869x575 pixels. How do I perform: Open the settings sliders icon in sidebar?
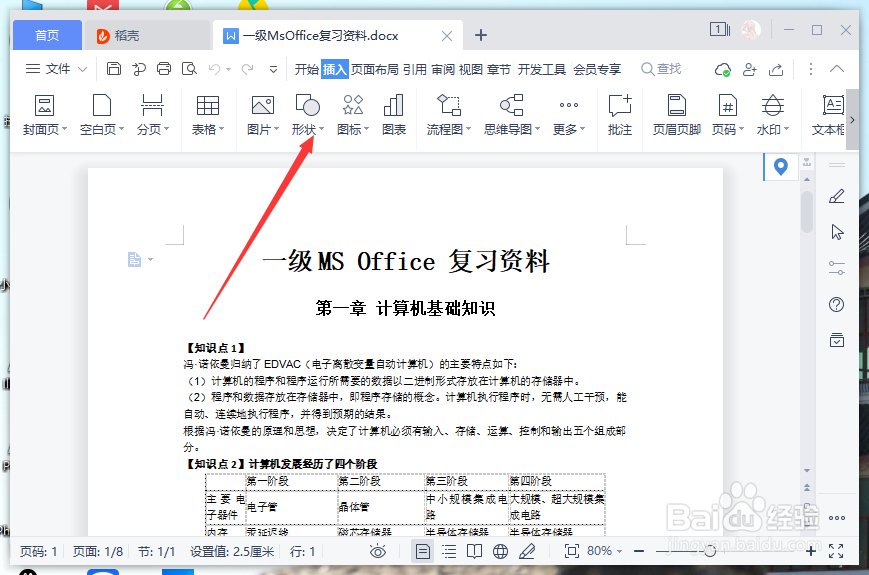[837, 268]
